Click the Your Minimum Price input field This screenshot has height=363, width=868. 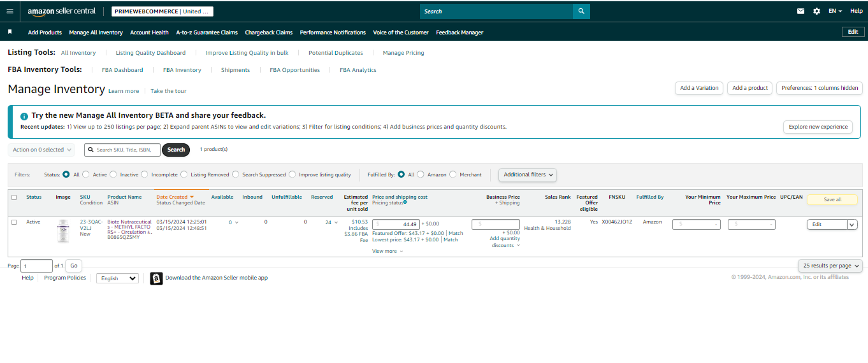[697, 224]
